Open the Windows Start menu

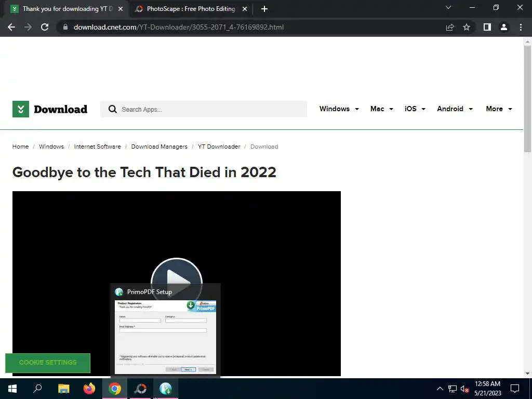pyautogui.click(x=12, y=389)
